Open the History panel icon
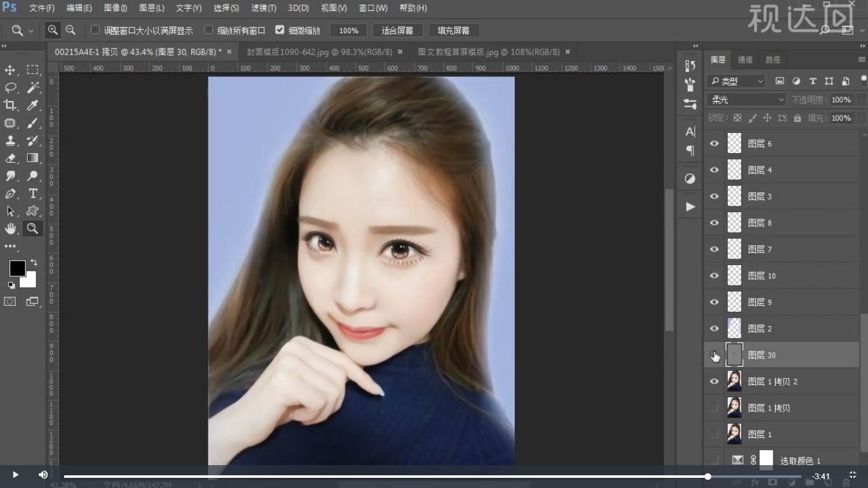This screenshot has height=488, width=868. pyautogui.click(x=690, y=65)
